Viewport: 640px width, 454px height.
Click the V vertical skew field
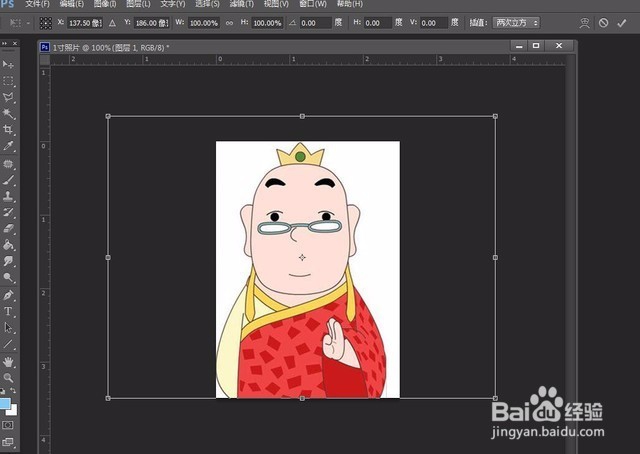(x=433, y=23)
